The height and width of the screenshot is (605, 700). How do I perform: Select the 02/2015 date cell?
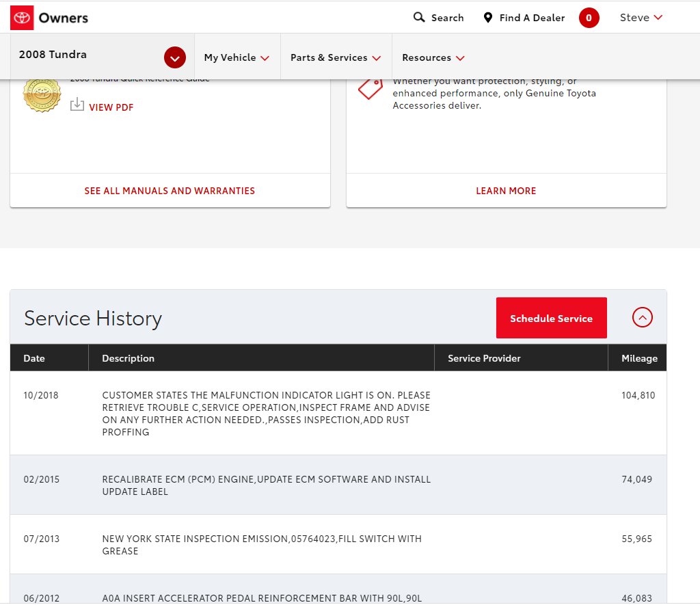coord(42,479)
